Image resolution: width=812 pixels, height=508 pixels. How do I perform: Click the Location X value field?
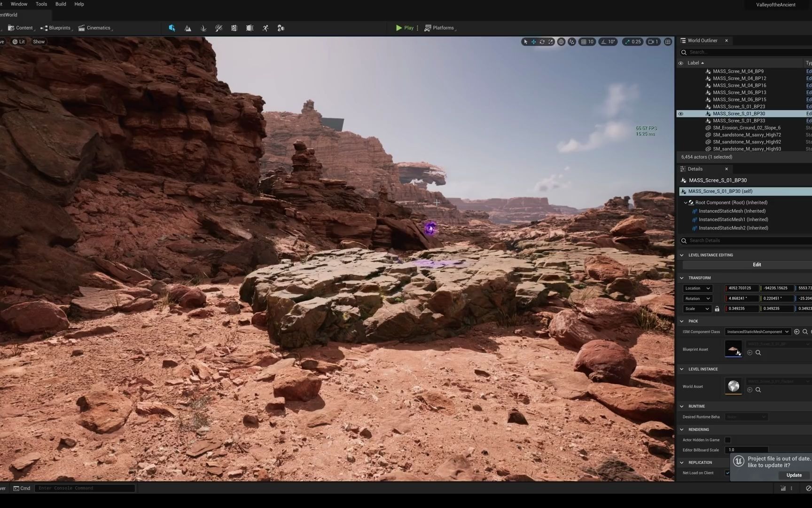click(742, 288)
